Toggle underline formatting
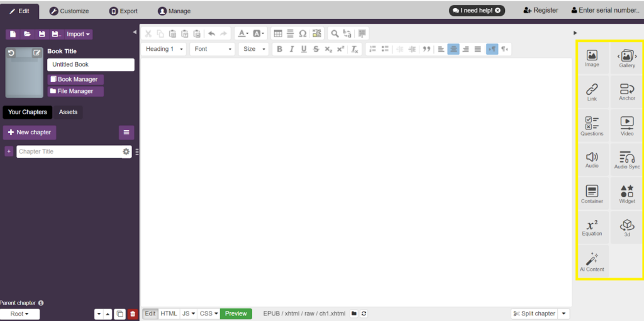 click(x=304, y=49)
